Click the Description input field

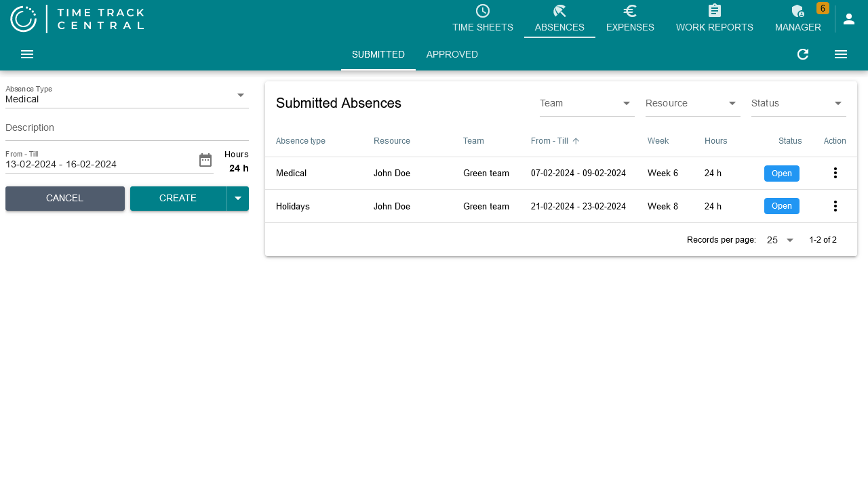127,127
